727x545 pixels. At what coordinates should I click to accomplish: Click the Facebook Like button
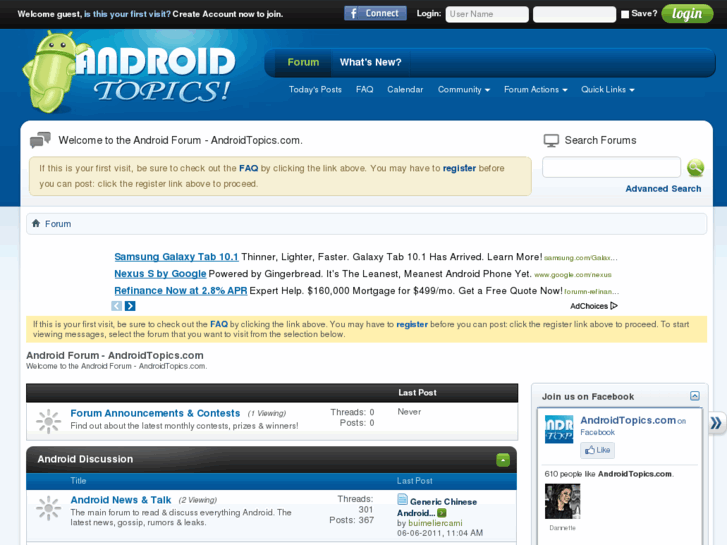pos(597,450)
